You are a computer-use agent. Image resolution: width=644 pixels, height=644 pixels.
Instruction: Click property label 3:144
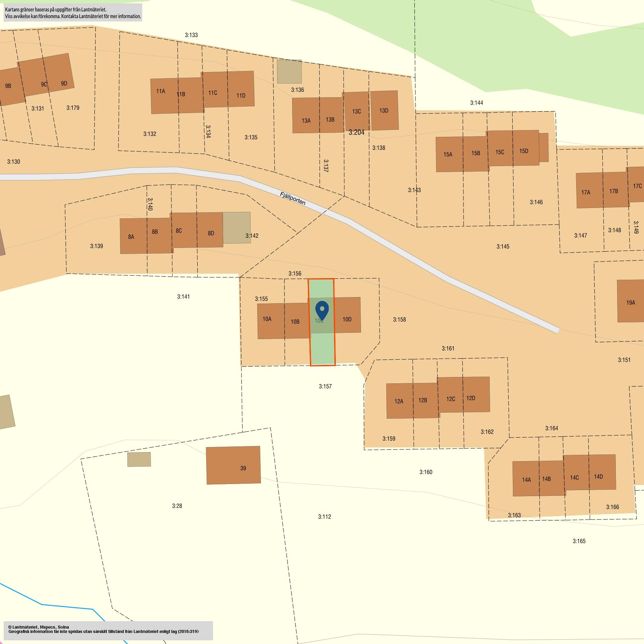coord(476,103)
